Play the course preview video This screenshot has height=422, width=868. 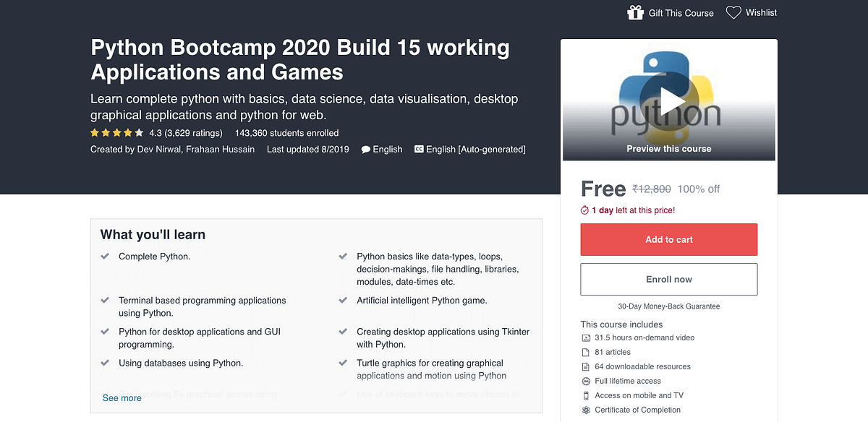pyautogui.click(x=670, y=100)
